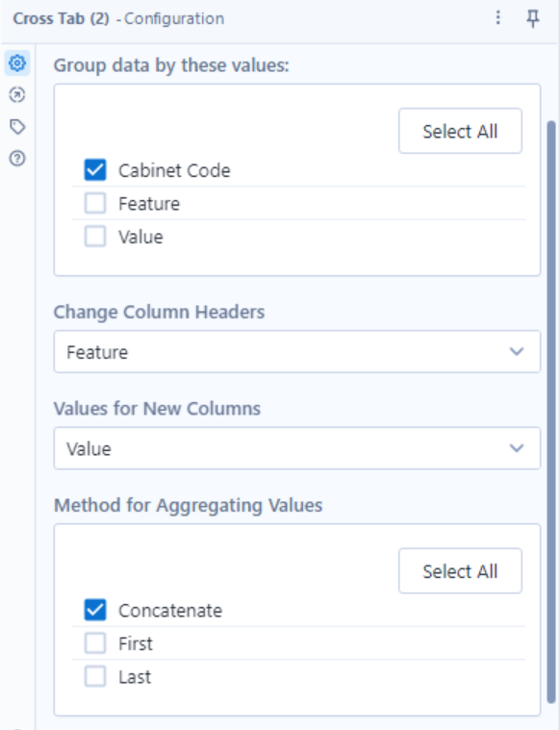Expand the Values for New Columns dropdown
The width and height of the screenshot is (560, 730).
(297, 448)
